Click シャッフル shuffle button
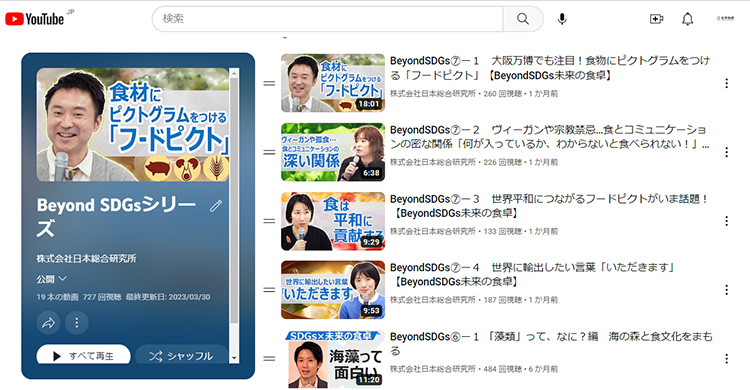The height and width of the screenshot is (390, 750). [x=182, y=355]
